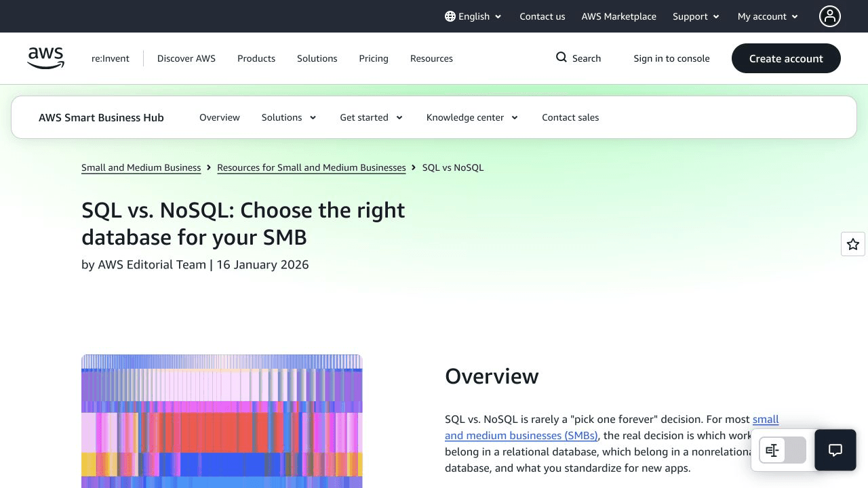Image resolution: width=868 pixels, height=488 pixels.
Task: Click the SQL vs NoSQL breadcrumb text
Action: 453,167
